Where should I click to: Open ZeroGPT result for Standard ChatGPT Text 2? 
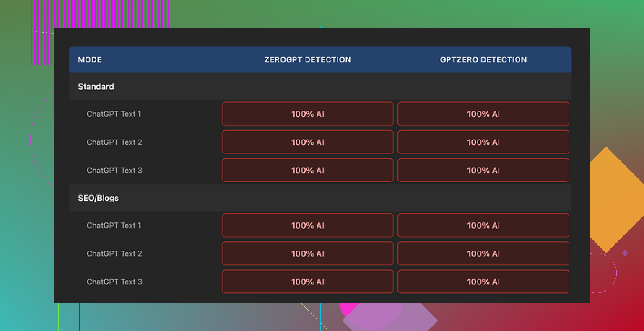point(307,142)
